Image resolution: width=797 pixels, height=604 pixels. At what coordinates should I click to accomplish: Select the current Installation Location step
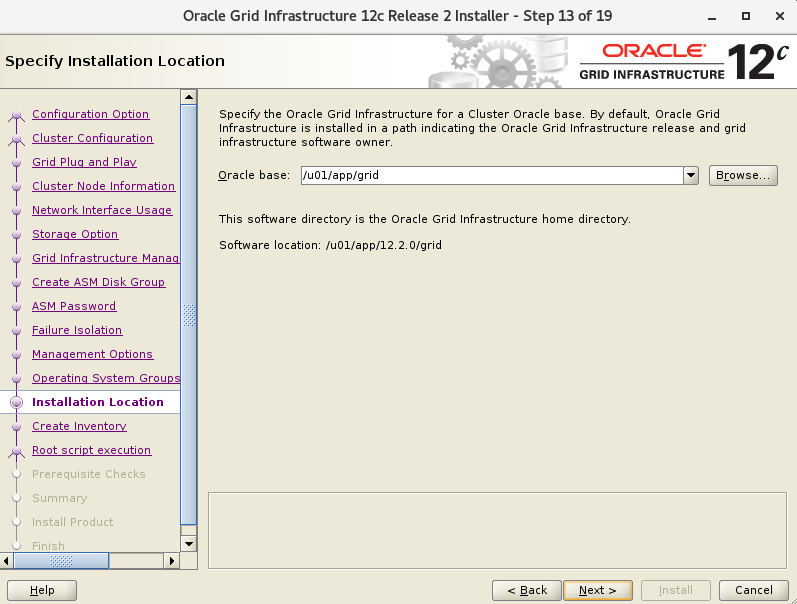point(98,402)
